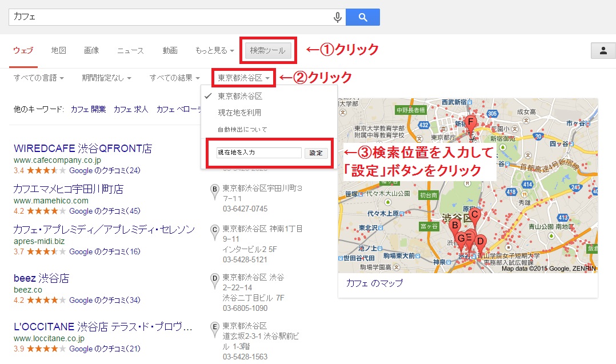Click star rating of WIREDCAFE result
Screen dimensions: 616x364
[x=46, y=170]
